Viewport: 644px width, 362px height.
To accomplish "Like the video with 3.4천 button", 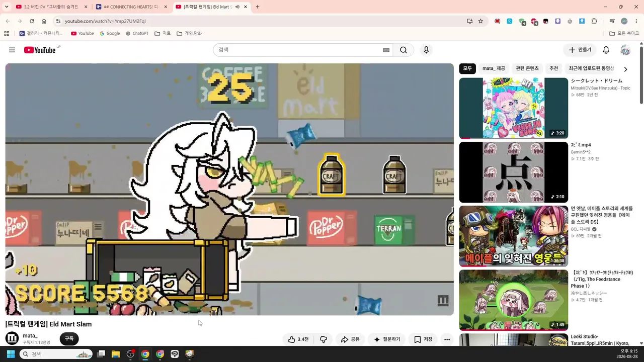I will point(298,339).
